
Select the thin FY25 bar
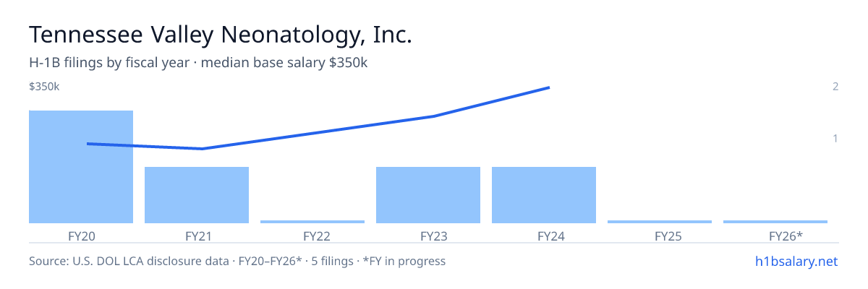[660, 222]
